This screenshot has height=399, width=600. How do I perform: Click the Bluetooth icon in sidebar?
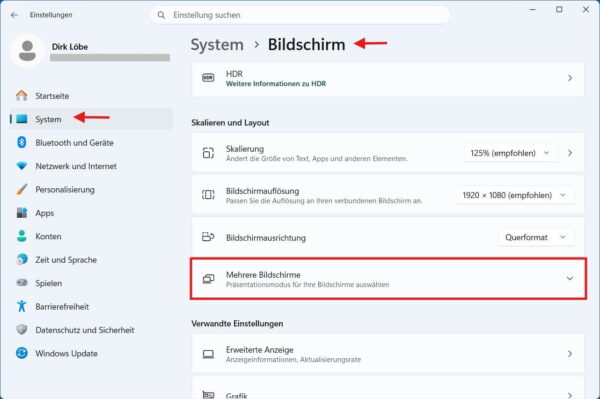[22, 142]
